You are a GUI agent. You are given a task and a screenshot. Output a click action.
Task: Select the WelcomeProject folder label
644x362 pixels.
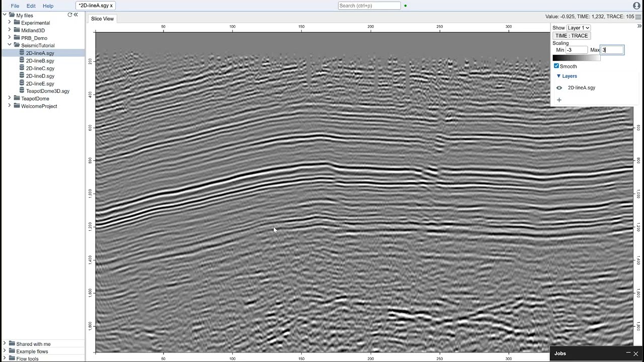coord(39,106)
